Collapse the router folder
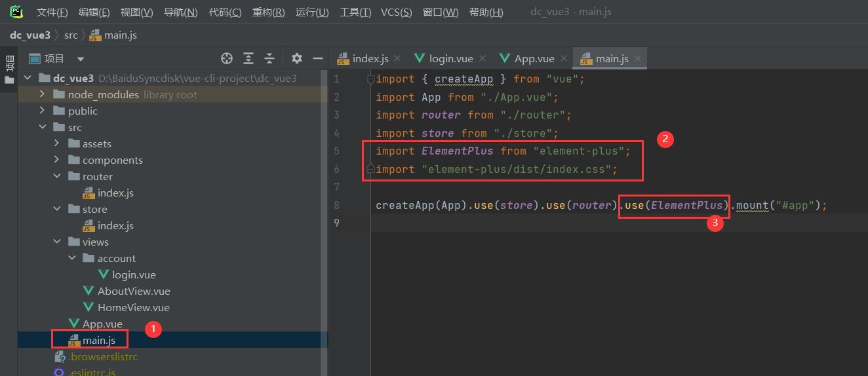The width and height of the screenshot is (868, 376). tap(56, 176)
